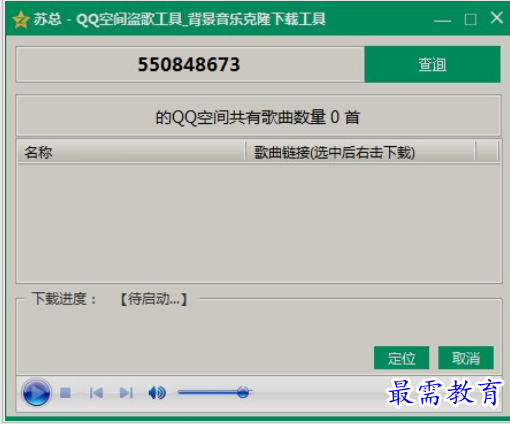
Task: Click the star app icon in title bar
Action: point(21,19)
